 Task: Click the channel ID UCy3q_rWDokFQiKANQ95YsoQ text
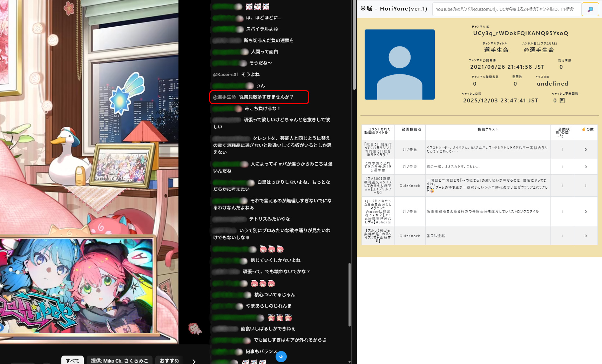[x=520, y=33]
